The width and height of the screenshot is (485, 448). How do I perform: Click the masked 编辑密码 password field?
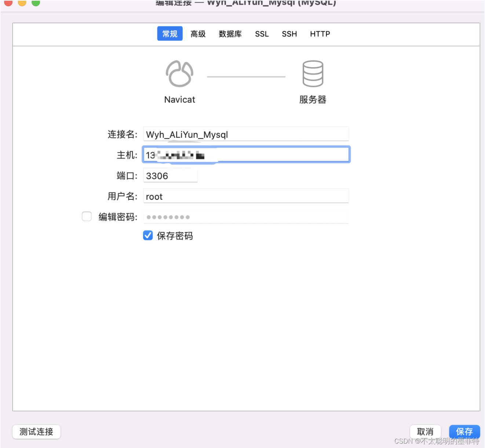(x=246, y=217)
